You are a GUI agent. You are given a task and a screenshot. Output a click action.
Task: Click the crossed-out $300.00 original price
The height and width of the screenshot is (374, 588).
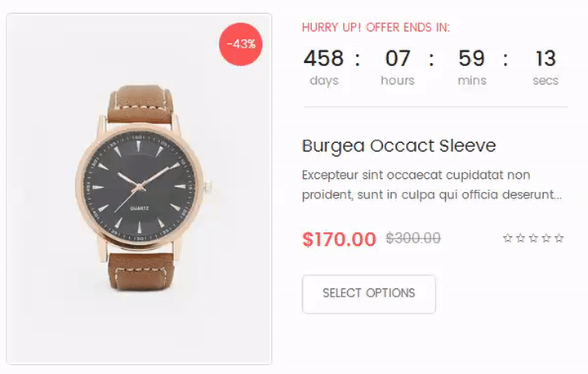413,238
